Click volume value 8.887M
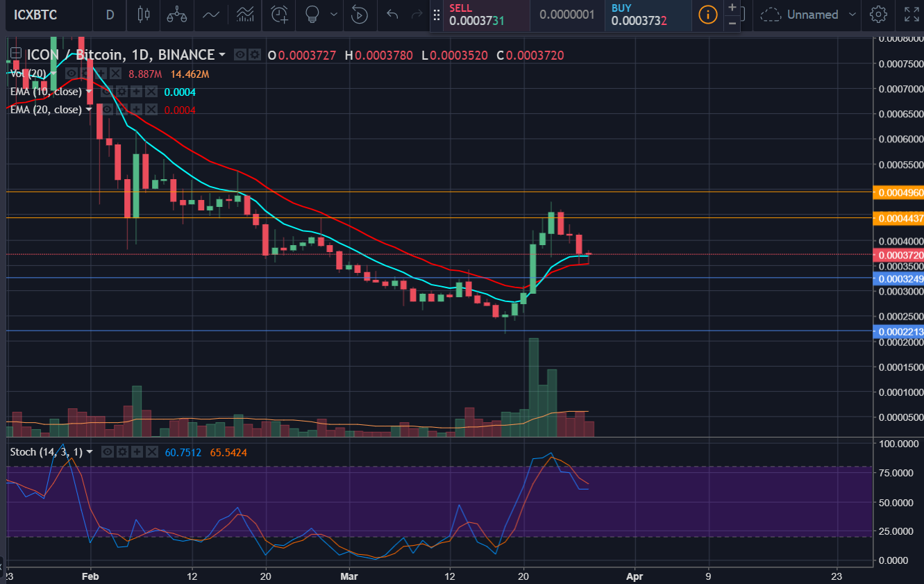The image size is (924, 584). [x=146, y=74]
